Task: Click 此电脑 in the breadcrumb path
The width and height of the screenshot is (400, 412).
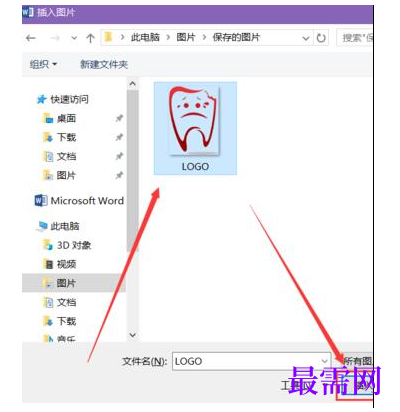Action: (x=145, y=37)
